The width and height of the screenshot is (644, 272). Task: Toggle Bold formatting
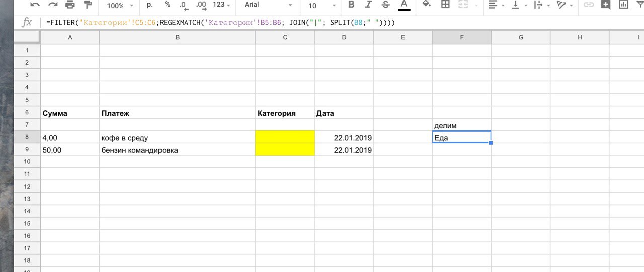click(351, 5)
